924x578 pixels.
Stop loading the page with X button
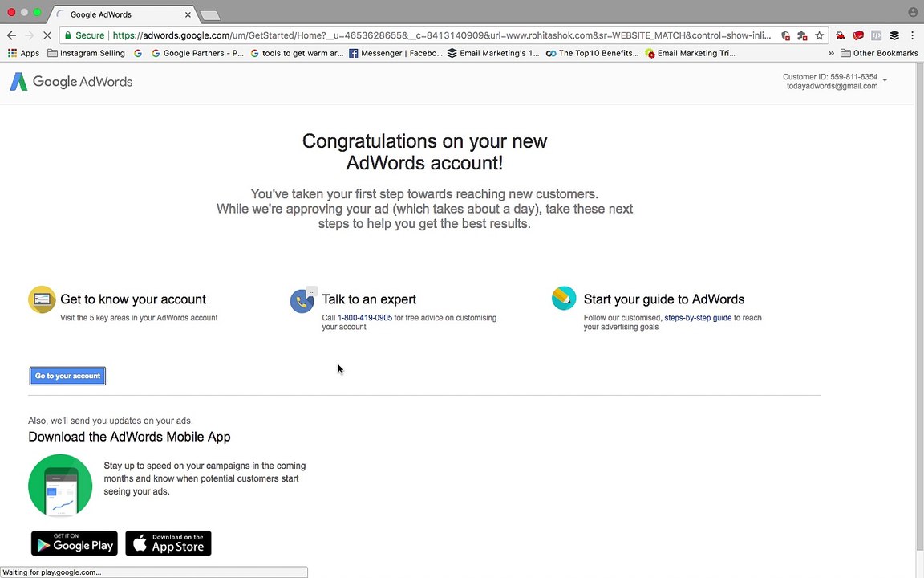click(x=48, y=35)
